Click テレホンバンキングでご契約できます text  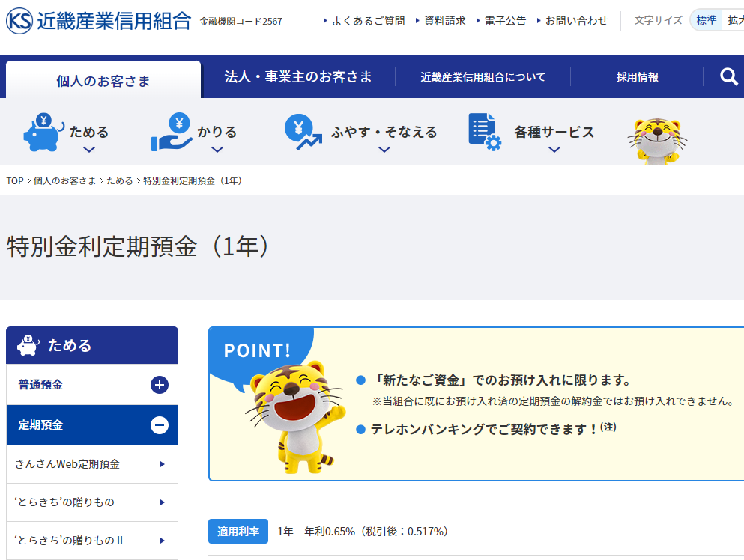pos(483,429)
